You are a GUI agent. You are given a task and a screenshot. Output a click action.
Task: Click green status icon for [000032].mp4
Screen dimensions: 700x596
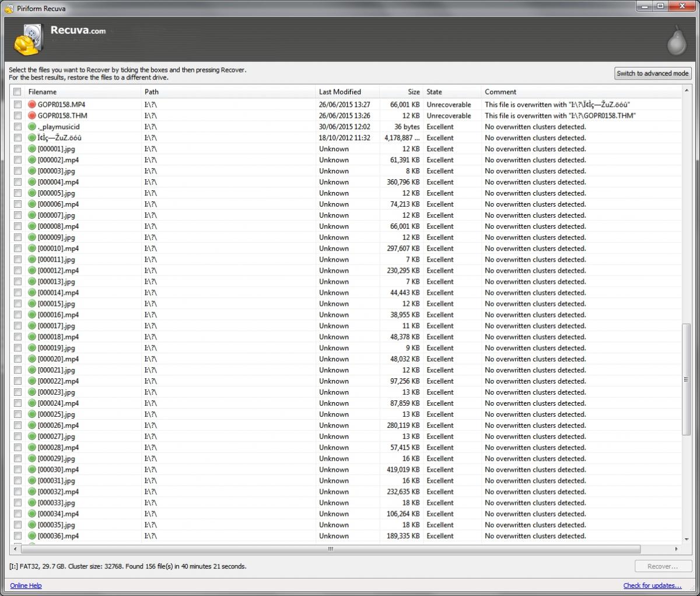(32, 492)
